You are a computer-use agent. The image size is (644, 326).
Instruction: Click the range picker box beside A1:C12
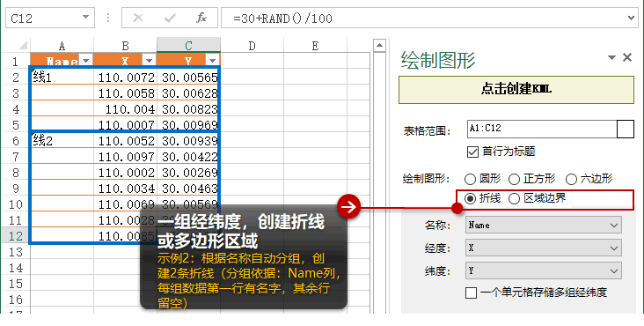(626, 130)
